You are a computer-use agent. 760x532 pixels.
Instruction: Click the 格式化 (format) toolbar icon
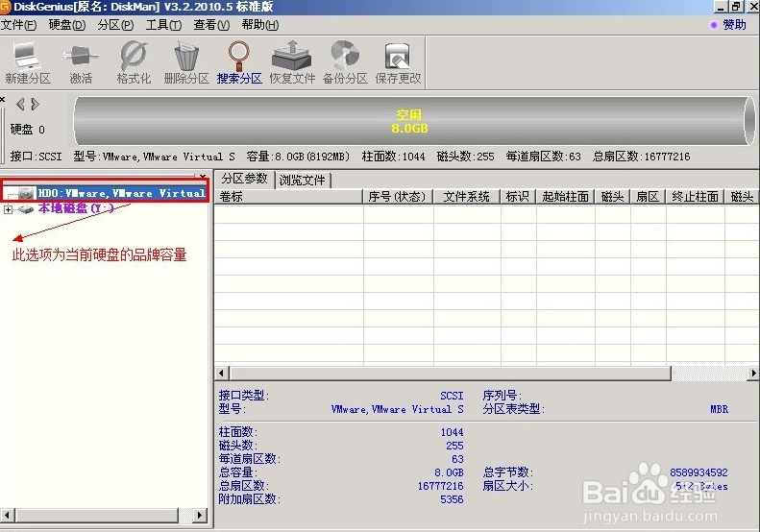click(x=134, y=63)
